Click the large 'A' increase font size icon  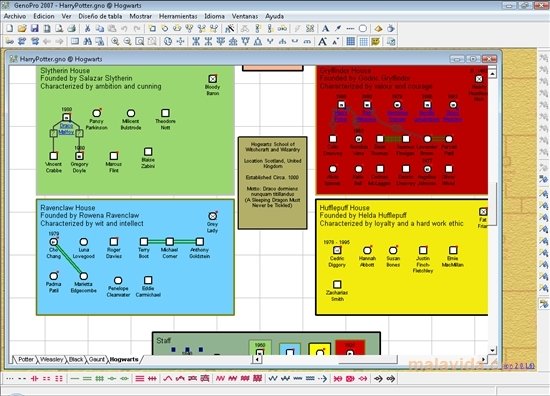click(x=322, y=41)
